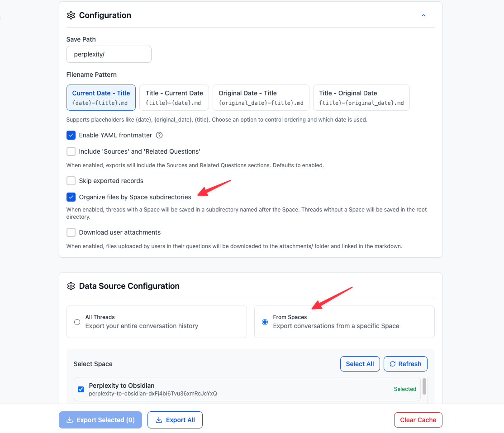504x433 pixels.
Task: Enable Download user attachments checkbox
Action: click(71, 232)
